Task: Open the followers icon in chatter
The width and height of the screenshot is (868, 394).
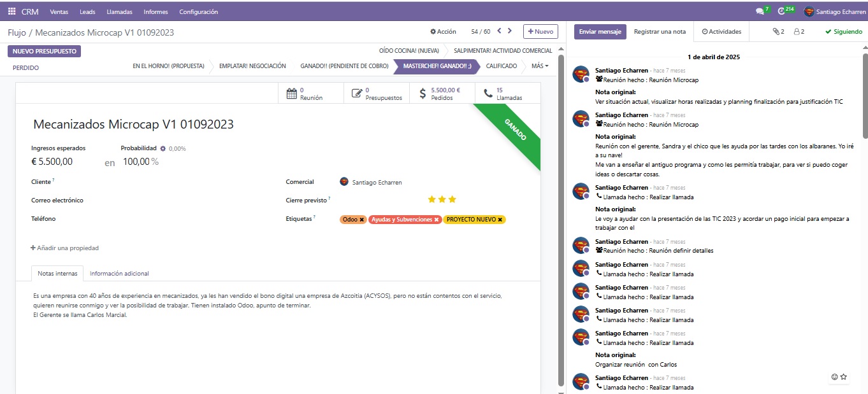Action: [x=799, y=32]
